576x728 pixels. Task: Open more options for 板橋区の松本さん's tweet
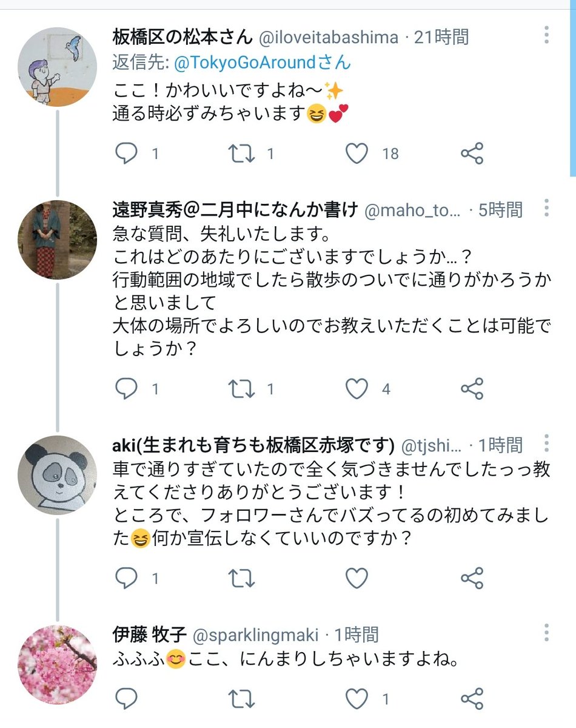click(546, 35)
